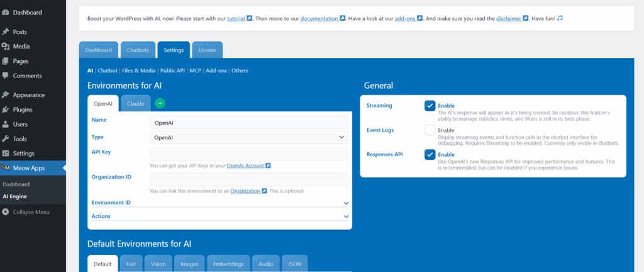
Task: Uncheck the Responses API option
Action: pos(430,154)
